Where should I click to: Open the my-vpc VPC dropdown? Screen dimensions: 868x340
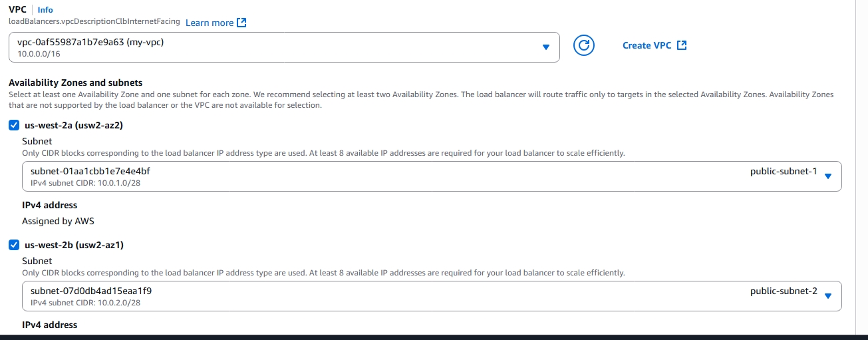(284, 47)
